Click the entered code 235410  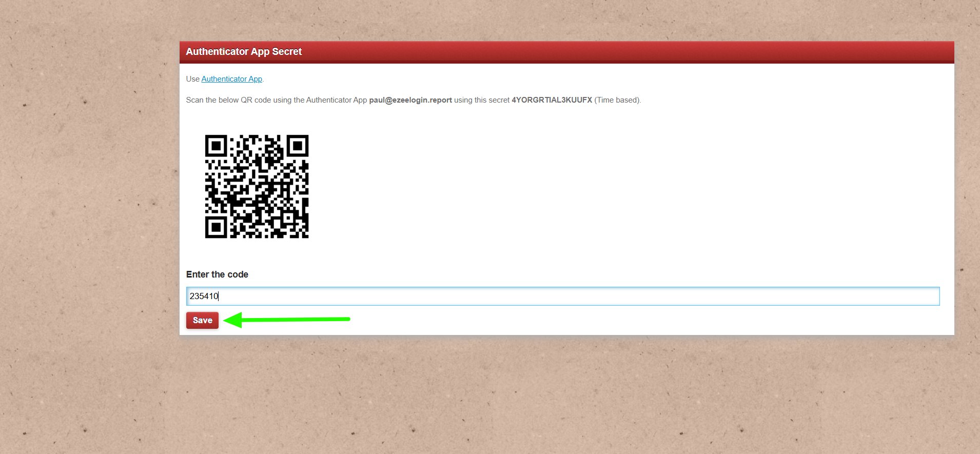(204, 296)
